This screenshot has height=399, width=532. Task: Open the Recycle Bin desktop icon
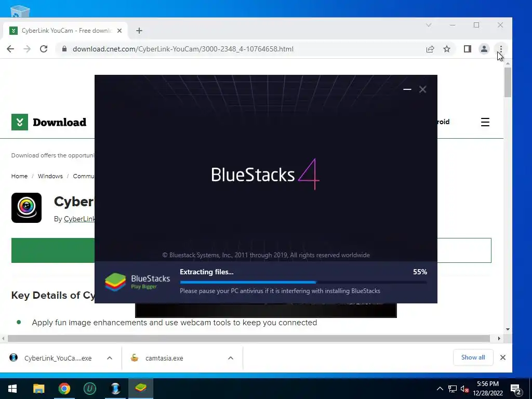20,11
